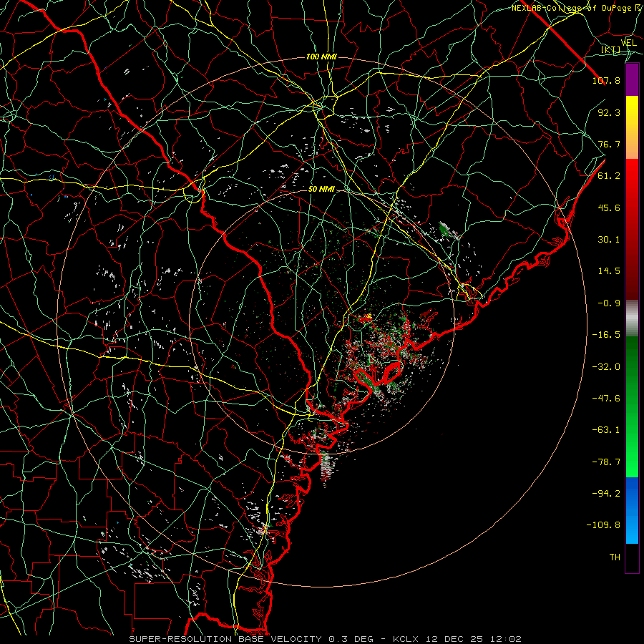The width and height of the screenshot is (644, 644).
Task: Click the VEL legend title
Action: pyautogui.click(x=628, y=43)
